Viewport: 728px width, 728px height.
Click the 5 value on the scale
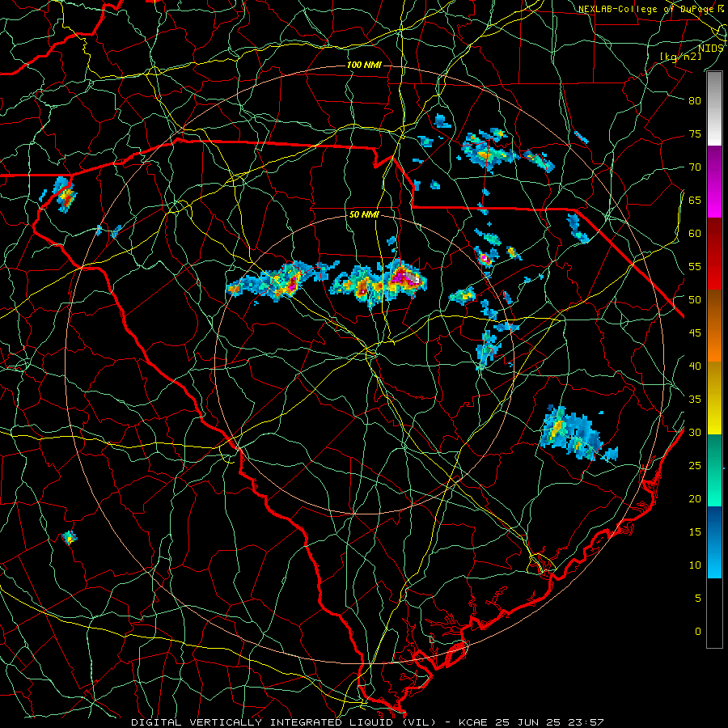698,599
